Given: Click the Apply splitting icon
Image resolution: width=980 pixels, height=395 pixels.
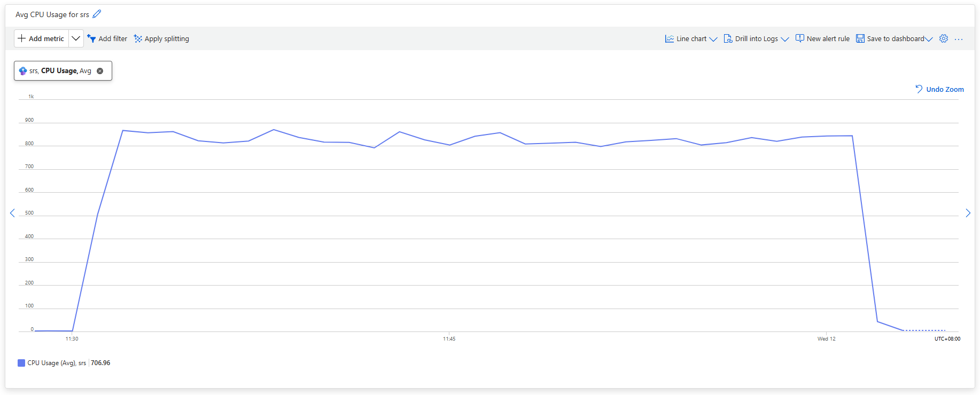Looking at the screenshot, I should (x=138, y=38).
